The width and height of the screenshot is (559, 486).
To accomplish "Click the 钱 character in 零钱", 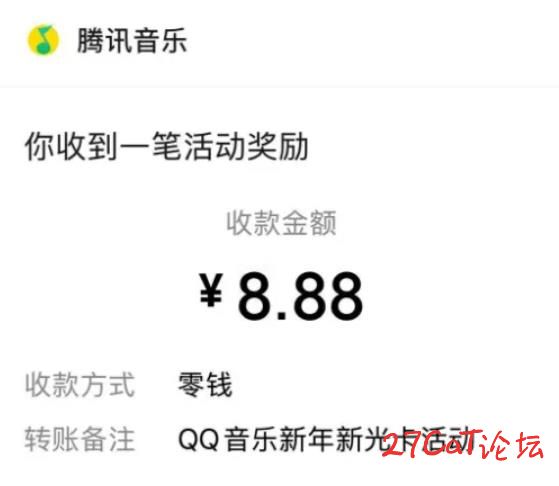I will pos(220,385).
